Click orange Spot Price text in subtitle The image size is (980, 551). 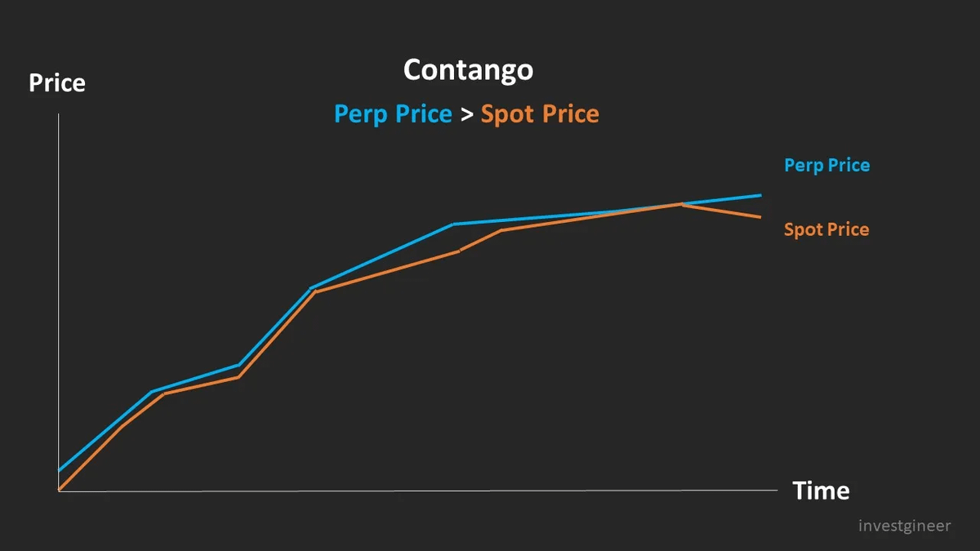(540, 114)
